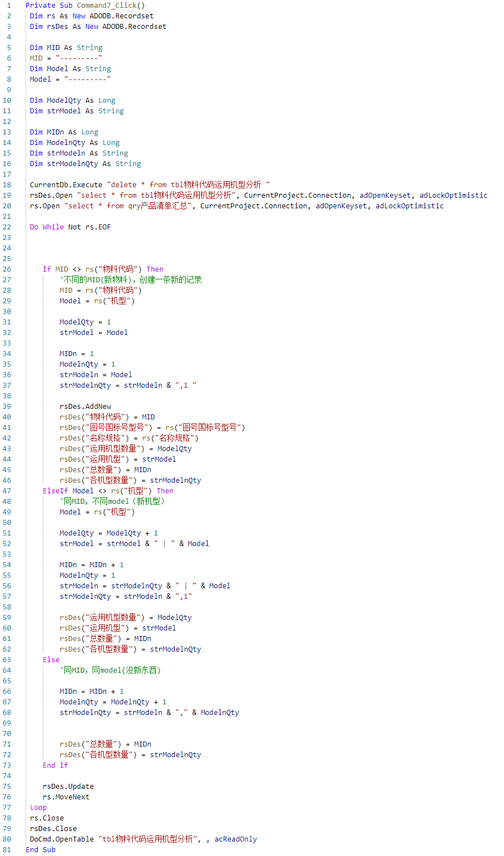The width and height of the screenshot is (504, 856).
Task: Click the "Dim MIDn As Long" line
Action: 64,132
